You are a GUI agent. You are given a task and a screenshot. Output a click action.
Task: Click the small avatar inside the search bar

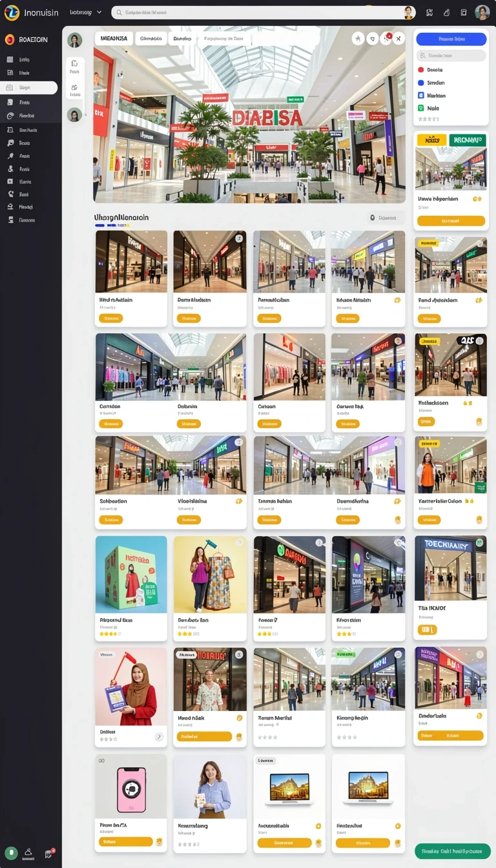pos(409,12)
